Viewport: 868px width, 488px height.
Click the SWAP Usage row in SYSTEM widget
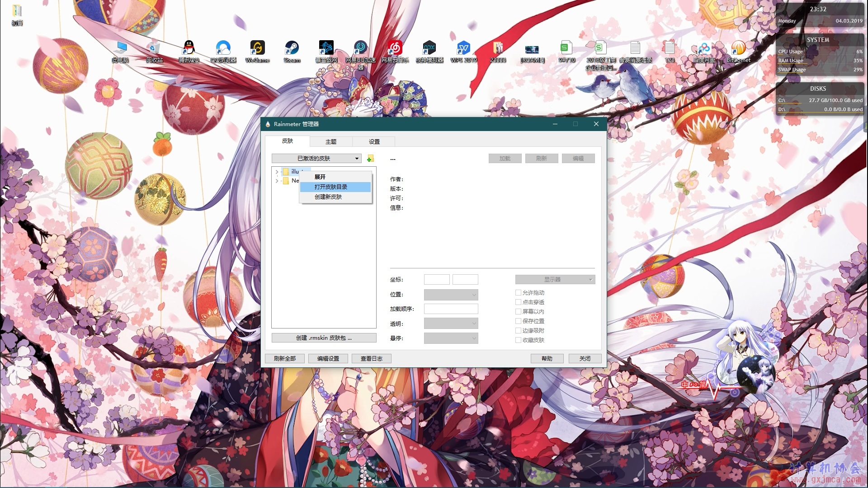click(820, 70)
